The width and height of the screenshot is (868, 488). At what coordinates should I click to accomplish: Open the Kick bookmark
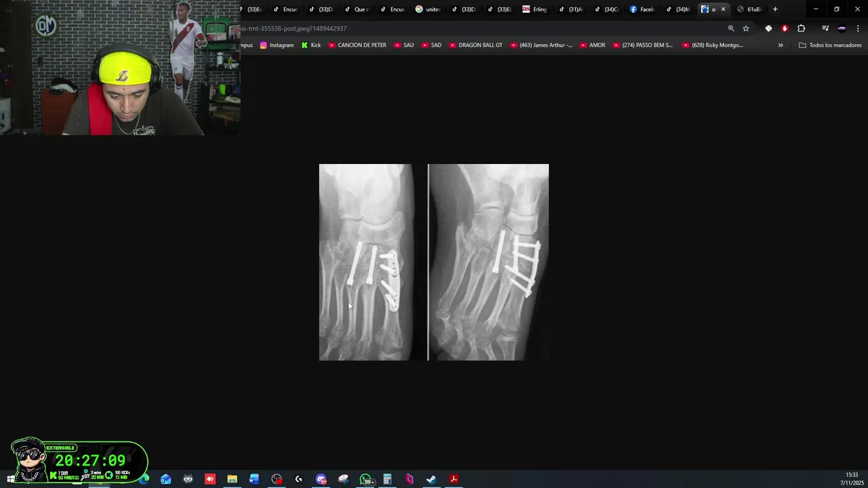tap(311, 45)
